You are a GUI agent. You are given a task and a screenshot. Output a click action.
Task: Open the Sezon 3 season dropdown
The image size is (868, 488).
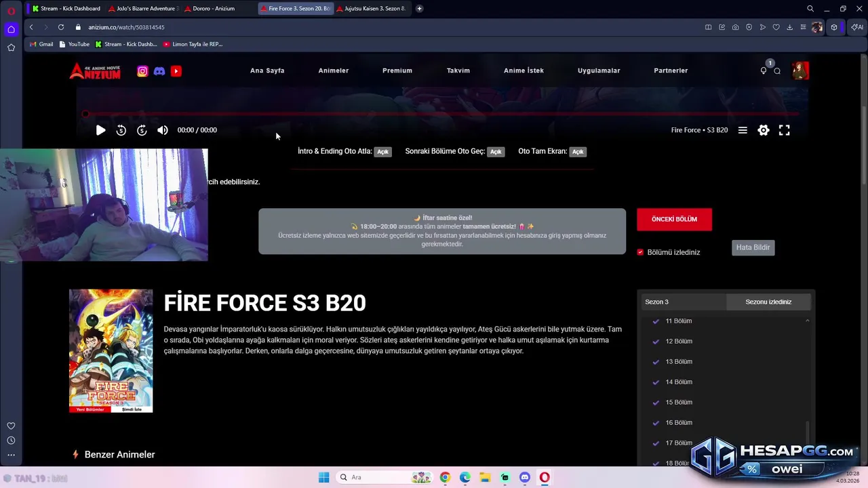click(x=684, y=302)
